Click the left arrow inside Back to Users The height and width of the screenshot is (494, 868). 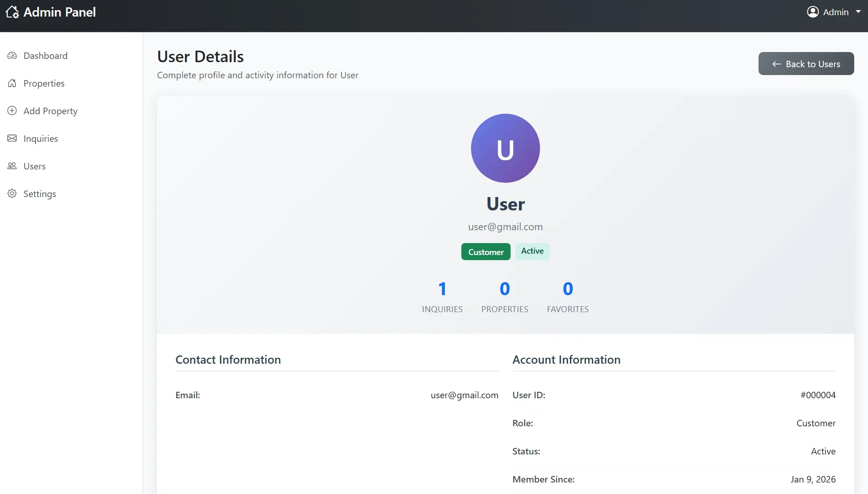coord(776,64)
